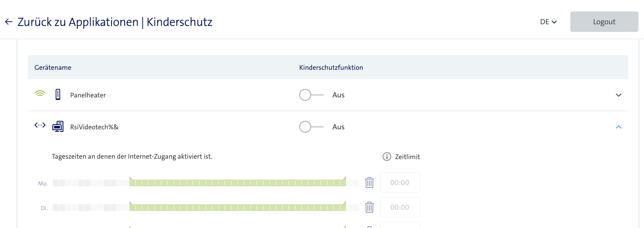Image resolution: width=644 pixels, height=228 pixels.
Task: Open the DE language dropdown
Action: pyautogui.click(x=548, y=22)
